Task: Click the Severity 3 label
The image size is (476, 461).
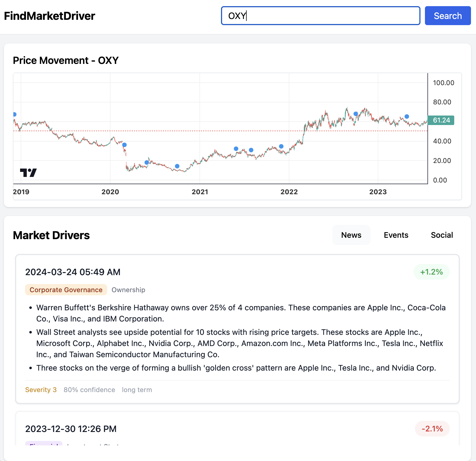Action: 41,390
